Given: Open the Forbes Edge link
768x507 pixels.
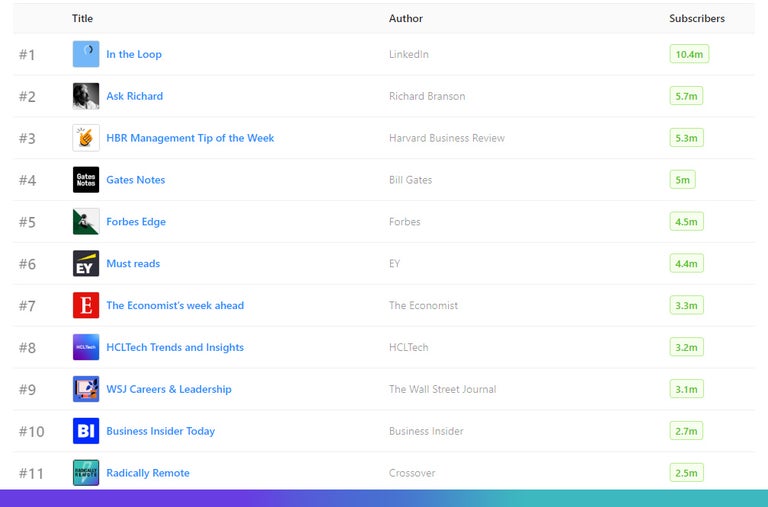Looking at the screenshot, I should coord(136,222).
